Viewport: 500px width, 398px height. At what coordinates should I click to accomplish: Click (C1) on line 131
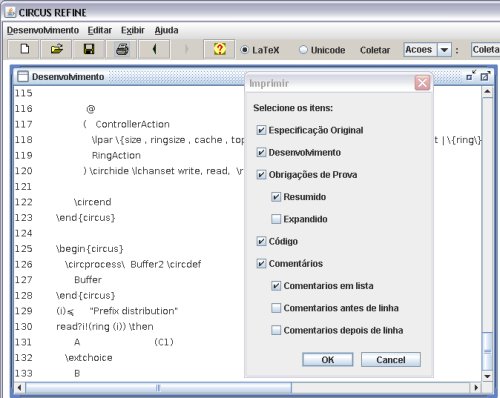point(164,342)
